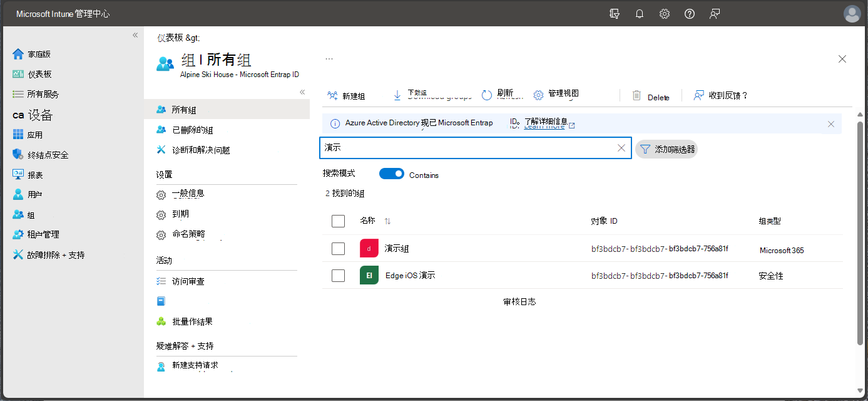Click the Delete toolbar button
This screenshot has height=401, width=868.
[x=650, y=96]
